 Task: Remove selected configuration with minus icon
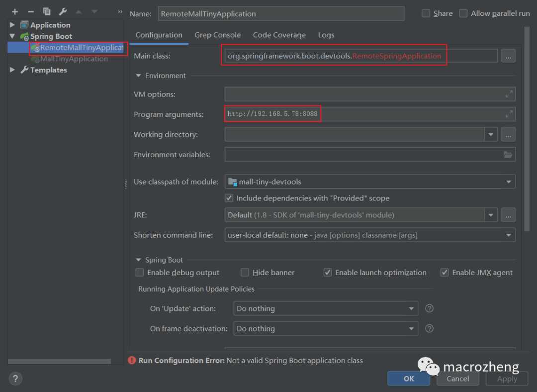(x=31, y=12)
